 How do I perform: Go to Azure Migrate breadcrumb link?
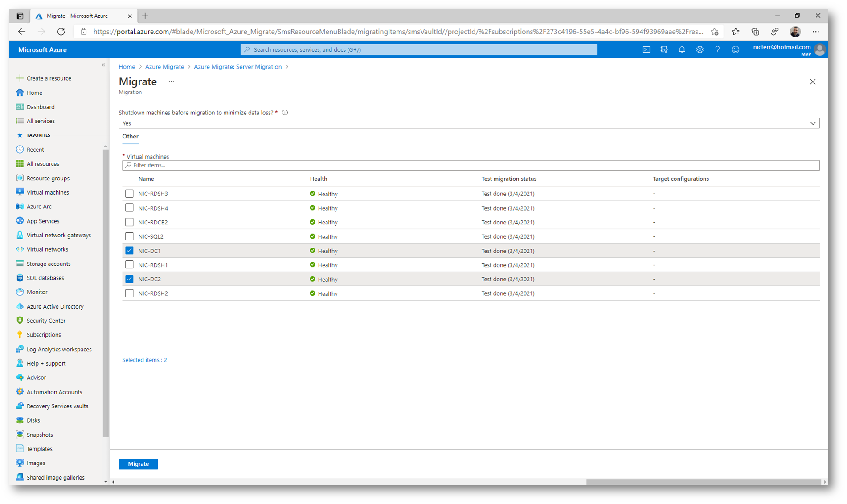(164, 67)
